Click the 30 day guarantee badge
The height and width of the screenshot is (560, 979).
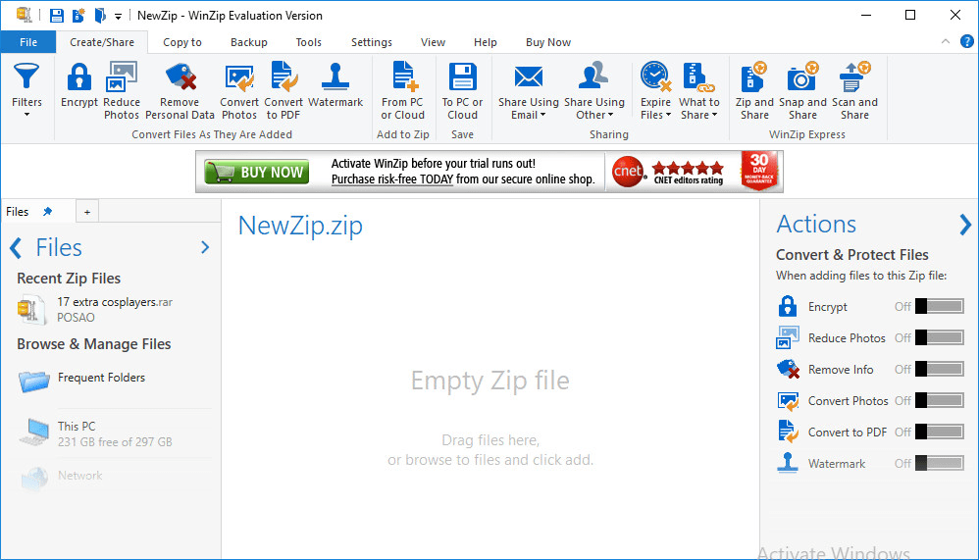pyautogui.click(x=758, y=171)
